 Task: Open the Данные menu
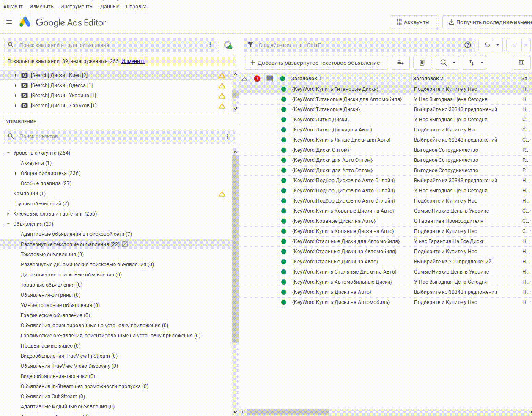pos(110,7)
